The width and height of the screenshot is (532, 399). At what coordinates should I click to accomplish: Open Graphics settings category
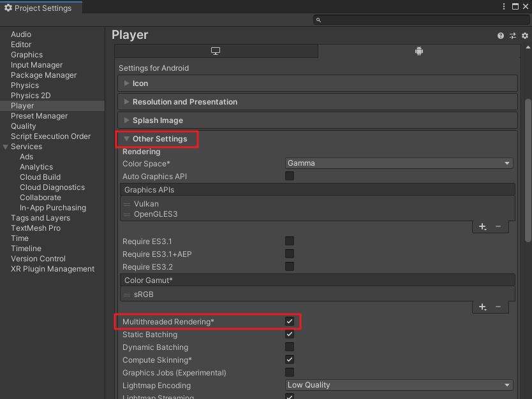coord(27,55)
